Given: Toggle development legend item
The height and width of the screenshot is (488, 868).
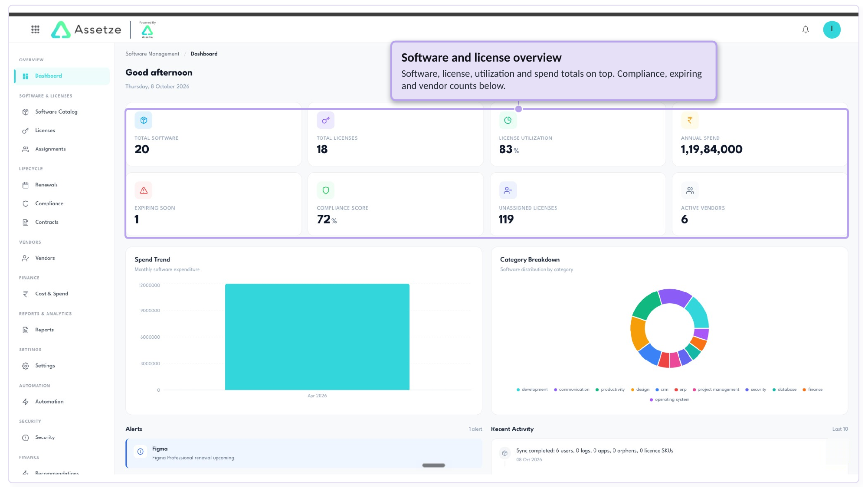Looking at the screenshot, I should point(532,390).
